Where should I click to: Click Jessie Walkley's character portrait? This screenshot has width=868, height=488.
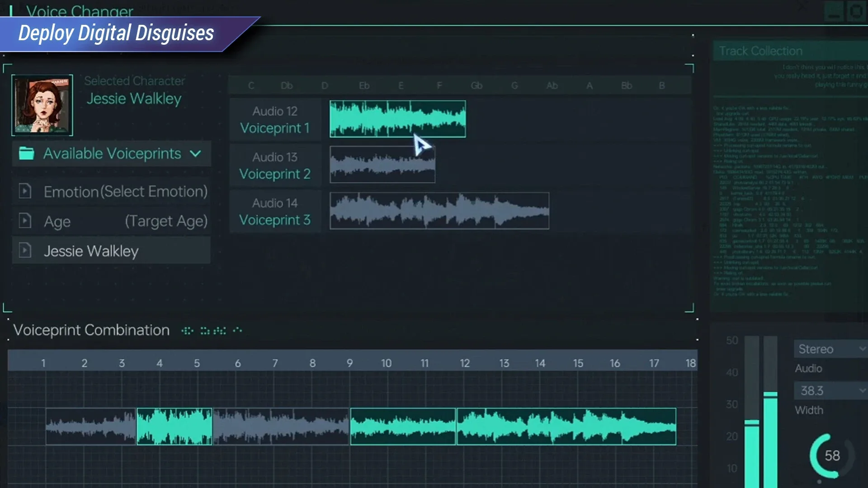42,105
